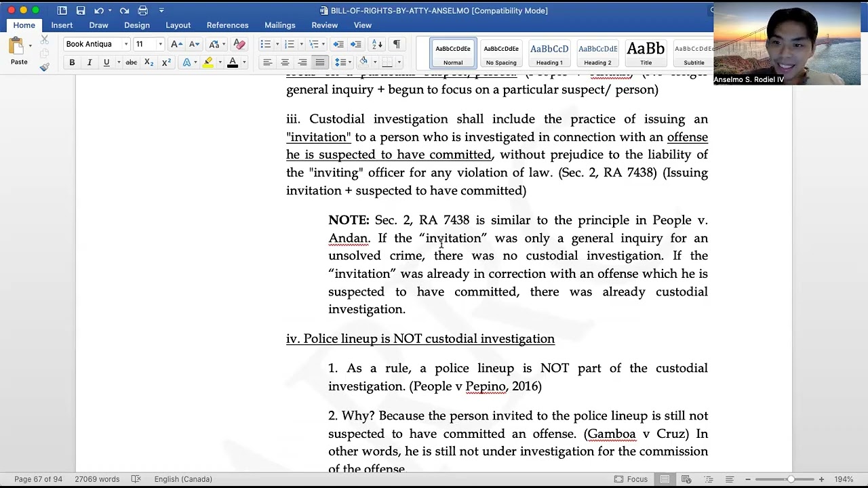Select Align Left
Image resolution: width=868 pixels, height=488 pixels.
click(x=267, y=62)
